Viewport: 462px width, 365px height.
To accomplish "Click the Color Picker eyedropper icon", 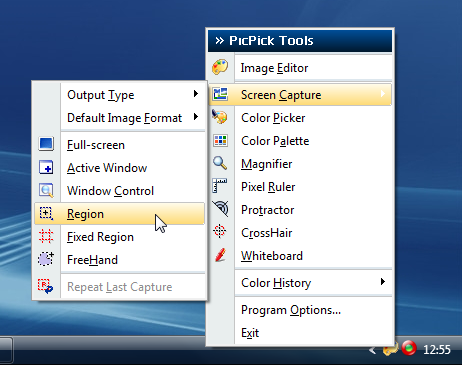I will 220,117.
